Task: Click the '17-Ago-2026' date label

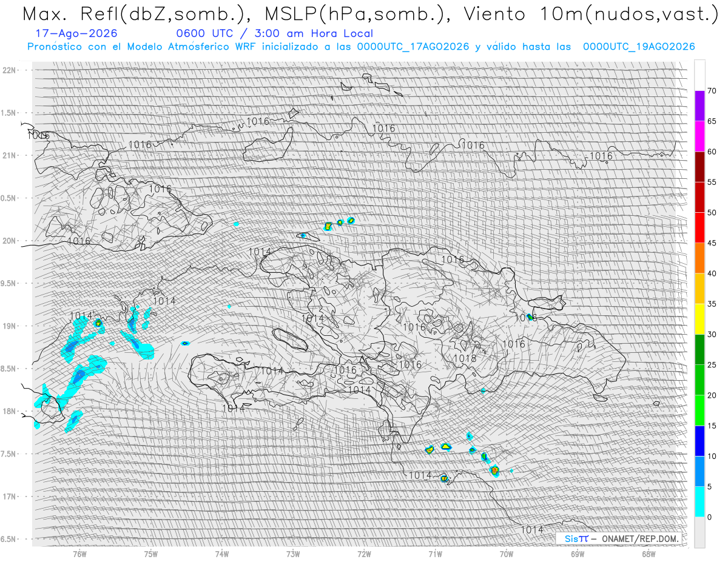Action: 76,34
